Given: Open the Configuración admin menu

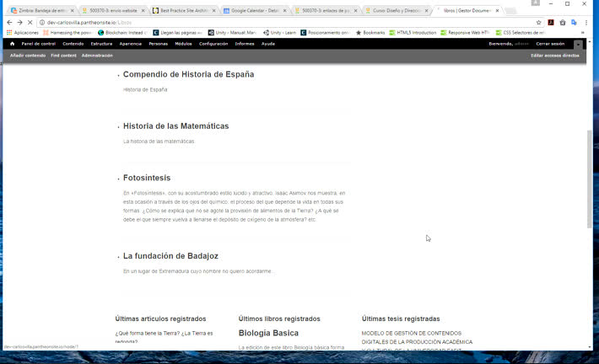Looking at the screenshot, I should (x=213, y=44).
